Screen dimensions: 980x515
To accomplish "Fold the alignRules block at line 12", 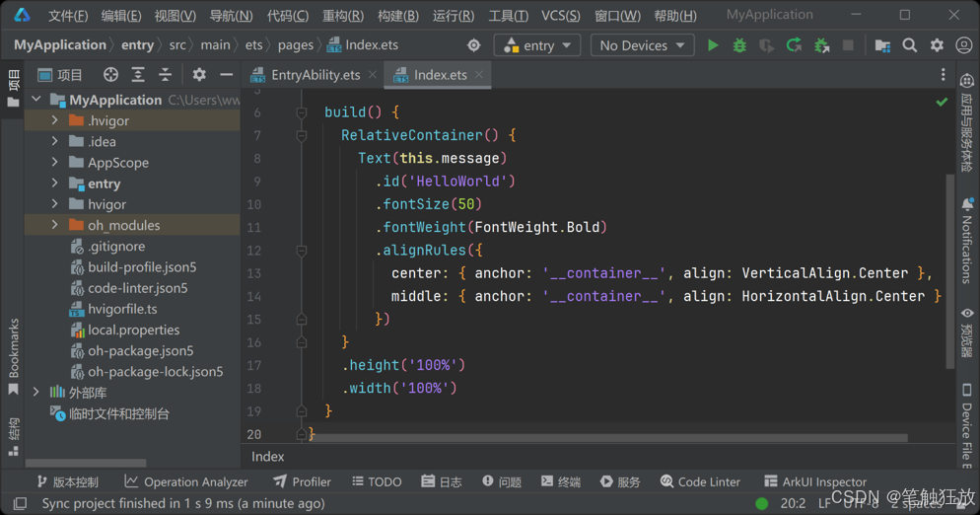I will [302, 251].
